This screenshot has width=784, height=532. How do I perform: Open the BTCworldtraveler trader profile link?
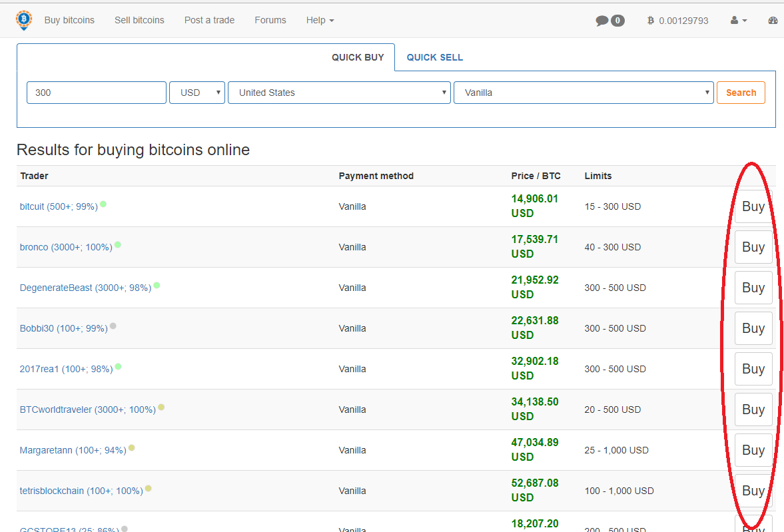(x=87, y=409)
